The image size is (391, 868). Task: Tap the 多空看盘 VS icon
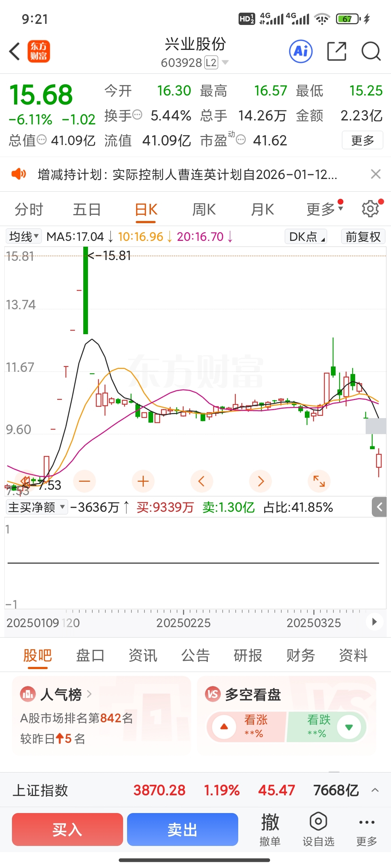coord(213,694)
